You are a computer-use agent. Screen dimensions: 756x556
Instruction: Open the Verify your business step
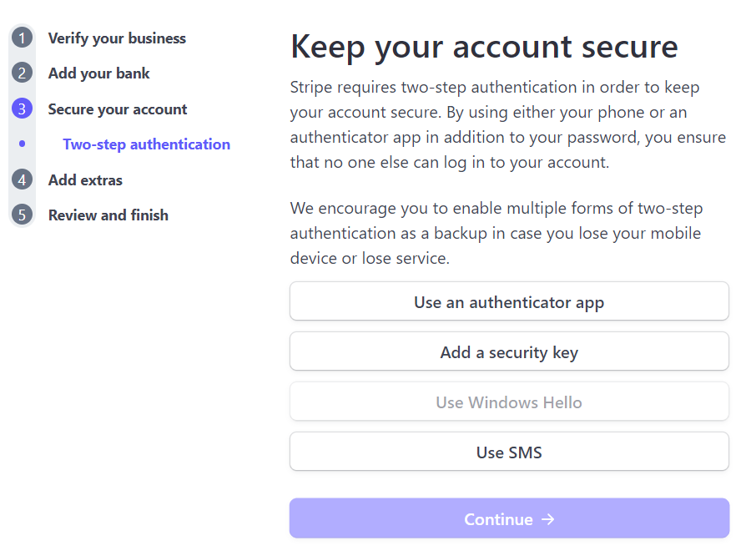pos(117,38)
